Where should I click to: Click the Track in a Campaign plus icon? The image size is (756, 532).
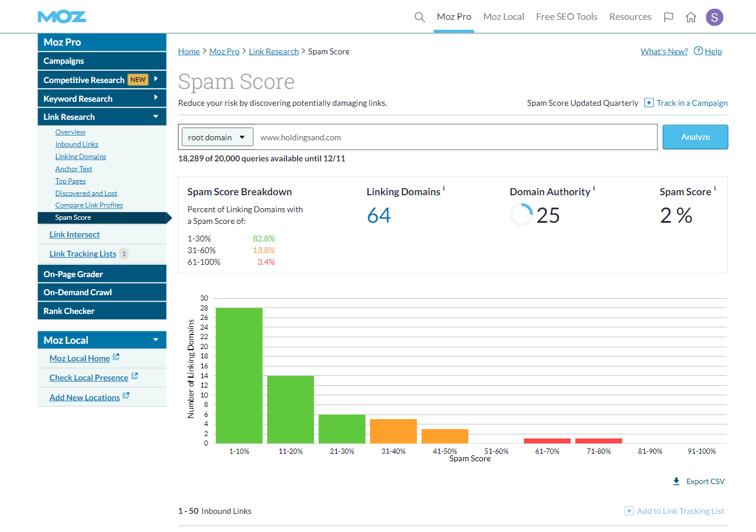(649, 103)
